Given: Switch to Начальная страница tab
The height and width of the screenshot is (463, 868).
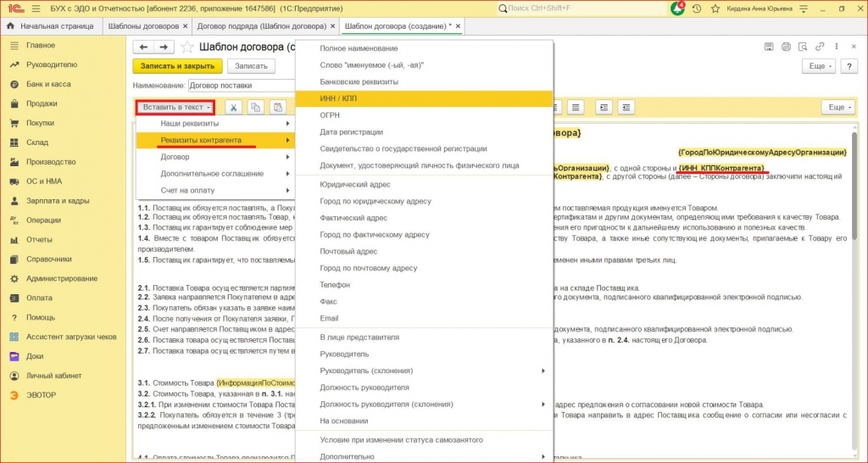Looking at the screenshot, I should pyautogui.click(x=50, y=26).
